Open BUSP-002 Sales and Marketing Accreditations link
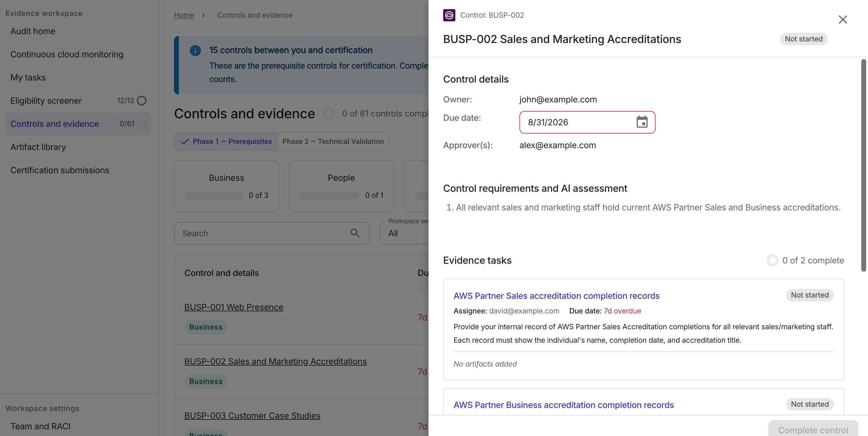Image resolution: width=868 pixels, height=436 pixels. point(275,361)
